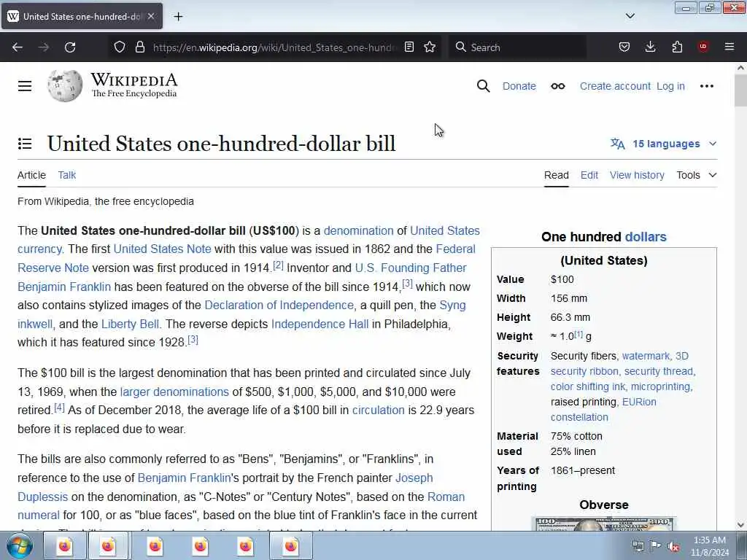The width and height of the screenshot is (747, 560).
Task: Open Wikipedia main menu hamburger icon
Action: [x=25, y=86]
